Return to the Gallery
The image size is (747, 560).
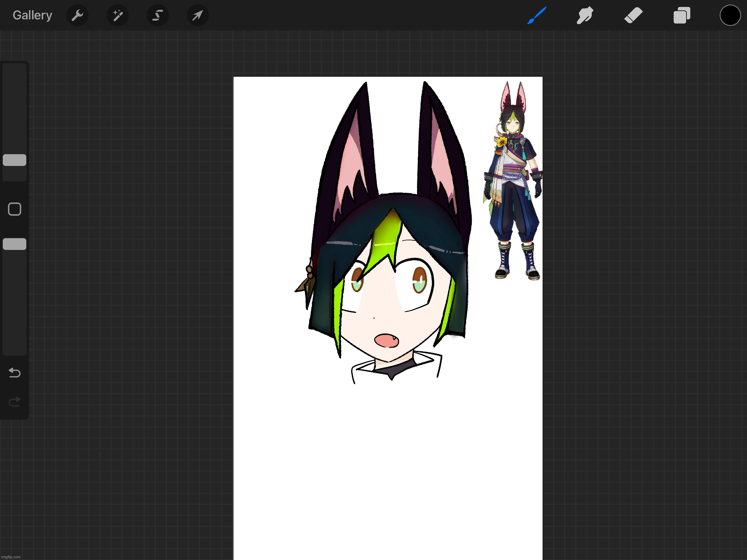tap(33, 16)
